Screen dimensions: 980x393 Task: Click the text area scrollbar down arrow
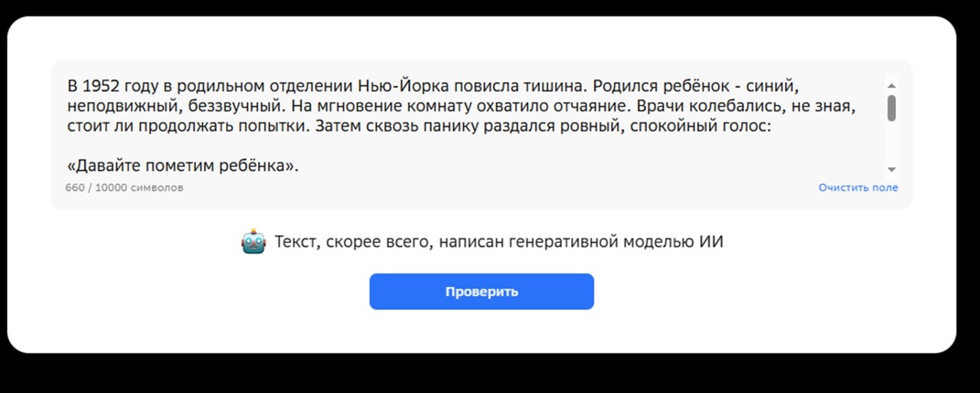[x=891, y=169]
